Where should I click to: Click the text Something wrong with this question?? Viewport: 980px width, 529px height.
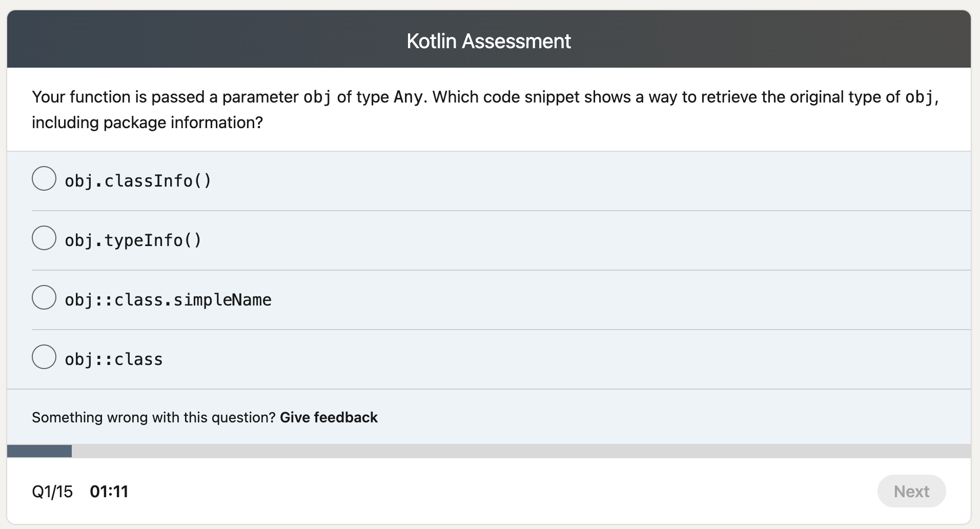pos(154,417)
